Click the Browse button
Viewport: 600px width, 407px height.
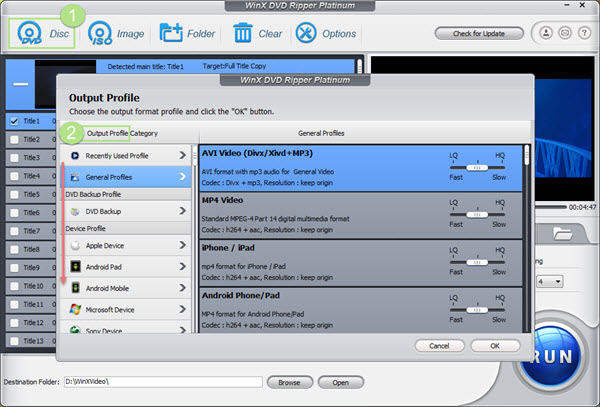[289, 382]
